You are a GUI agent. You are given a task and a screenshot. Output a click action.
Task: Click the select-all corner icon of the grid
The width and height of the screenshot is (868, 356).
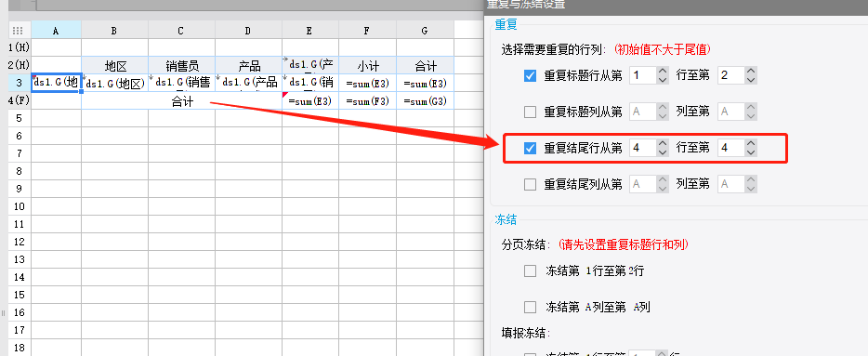click(x=18, y=31)
